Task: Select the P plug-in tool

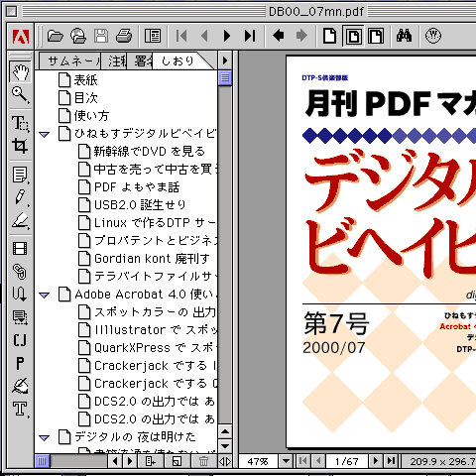Action: [x=20, y=363]
